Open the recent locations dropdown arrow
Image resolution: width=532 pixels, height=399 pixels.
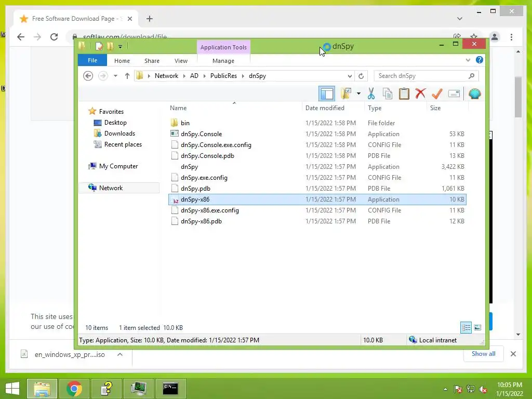point(115,76)
